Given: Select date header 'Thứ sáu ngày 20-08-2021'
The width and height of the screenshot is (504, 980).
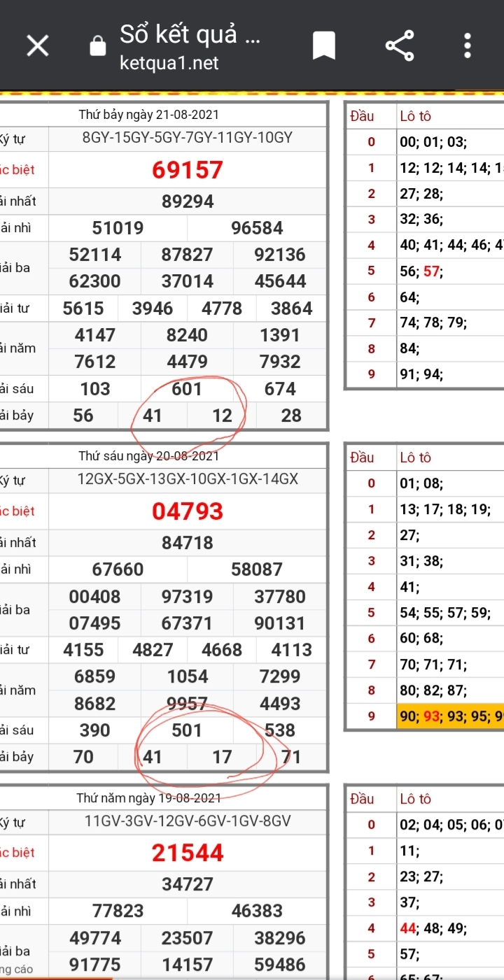Looking at the screenshot, I should coord(148,456).
